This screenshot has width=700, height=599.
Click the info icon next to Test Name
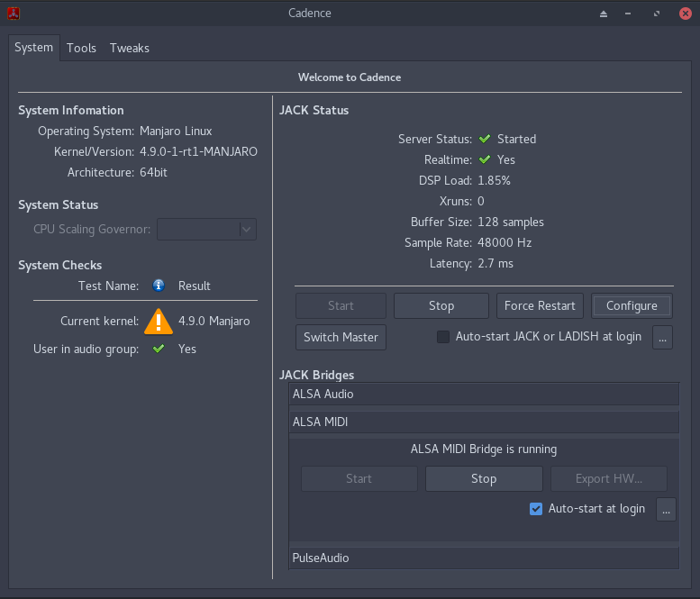[159, 286]
